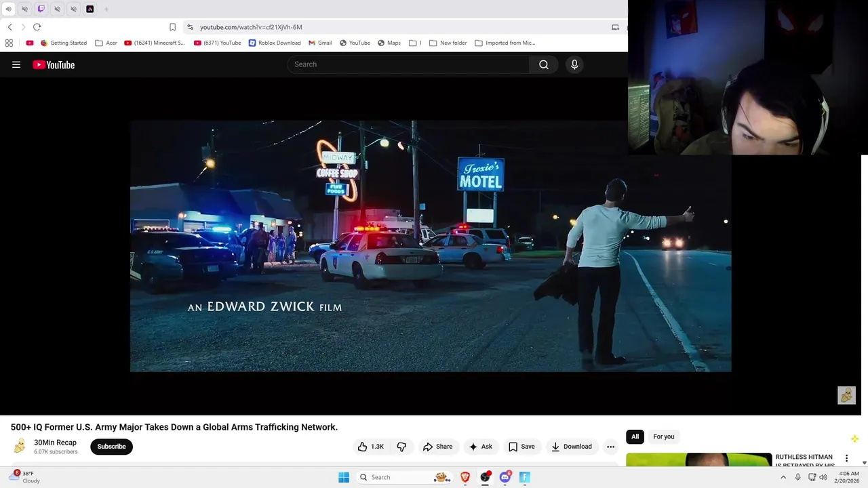This screenshot has height=488, width=868.
Task: Open 30Min Recap channel name link
Action: pos(55,443)
